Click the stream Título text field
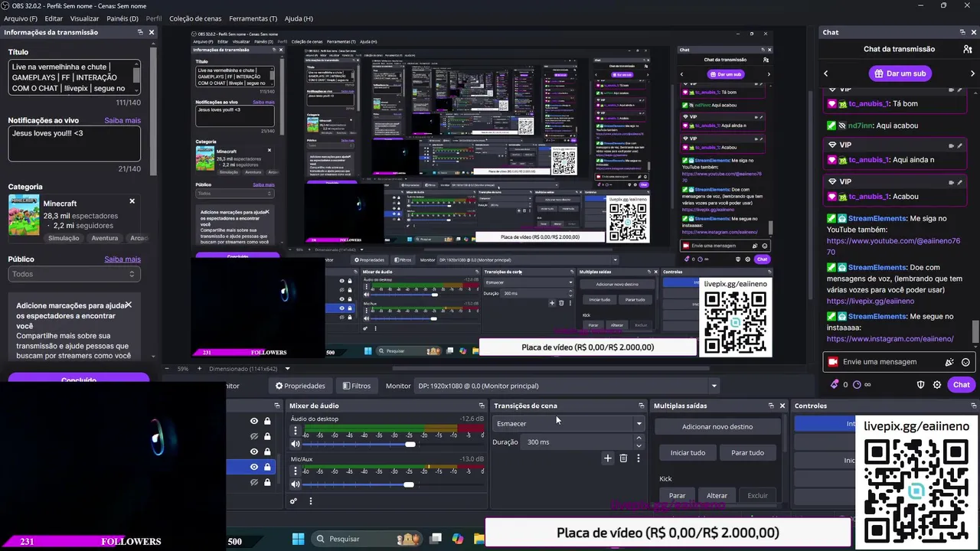 point(74,78)
